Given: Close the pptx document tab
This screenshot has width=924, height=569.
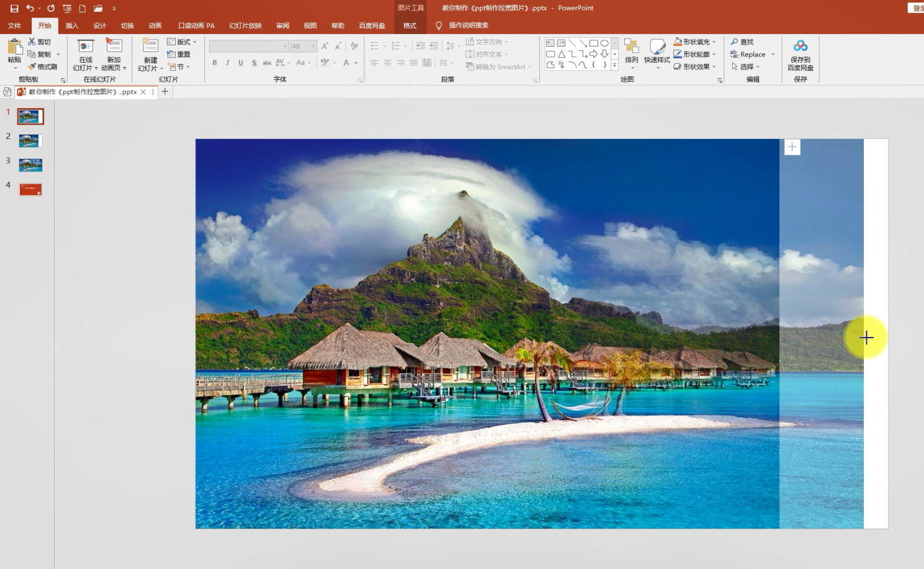Looking at the screenshot, I should pyautogui.click(x=143, y=92).
